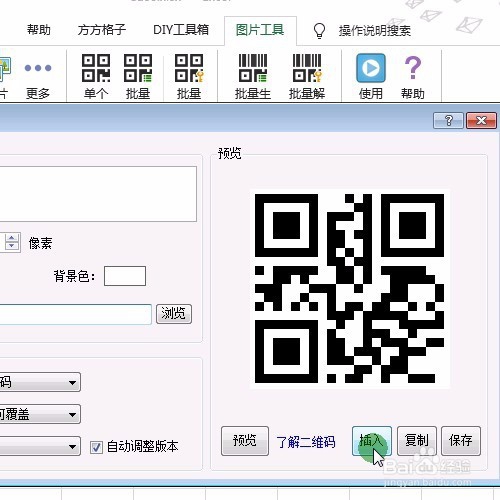Pick the 背景色 color swatch
Viewport: 500px width, 500px height.
125,276
